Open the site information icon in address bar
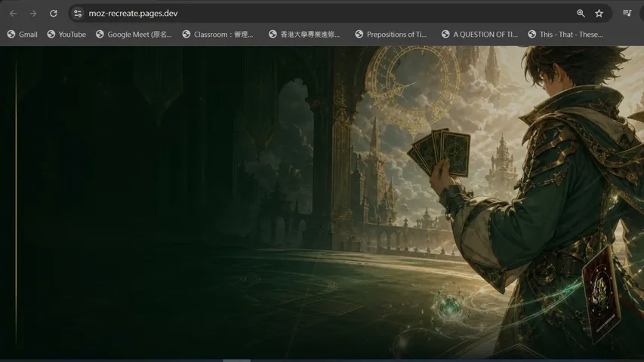644x362 pixels. [78, 14]
